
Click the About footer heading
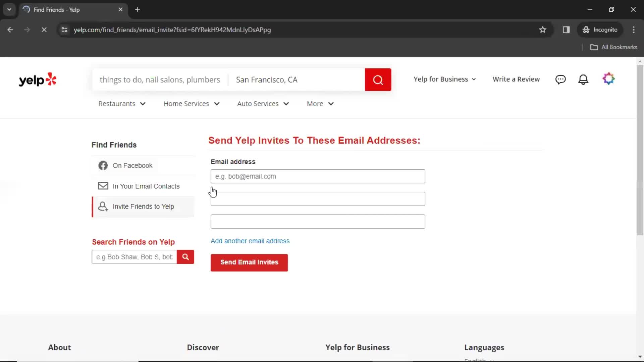59,348
